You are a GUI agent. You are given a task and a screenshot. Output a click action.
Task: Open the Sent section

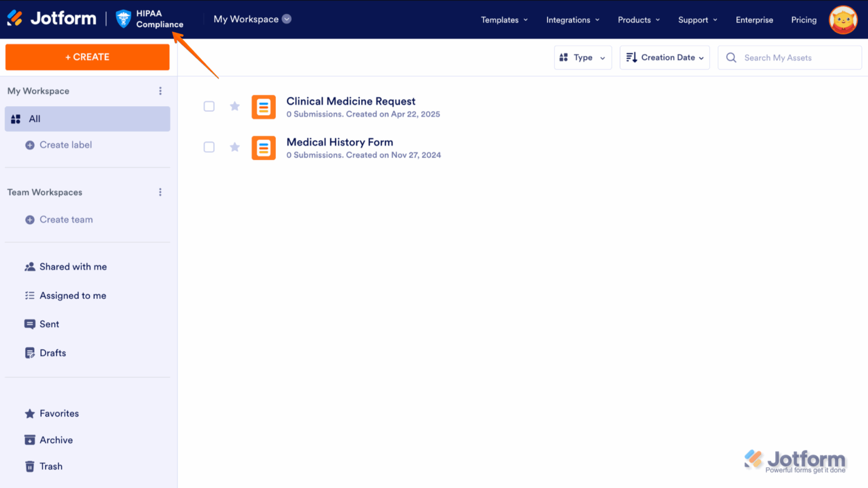(x=49, y=324)
